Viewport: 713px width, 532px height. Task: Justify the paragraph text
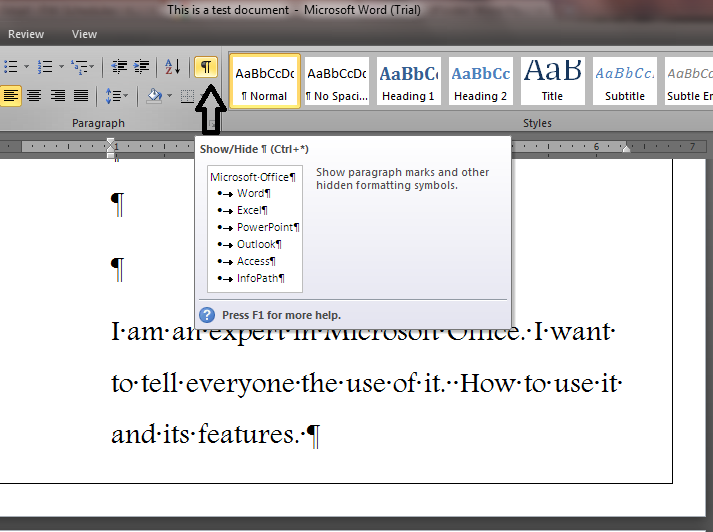point(81,96)
